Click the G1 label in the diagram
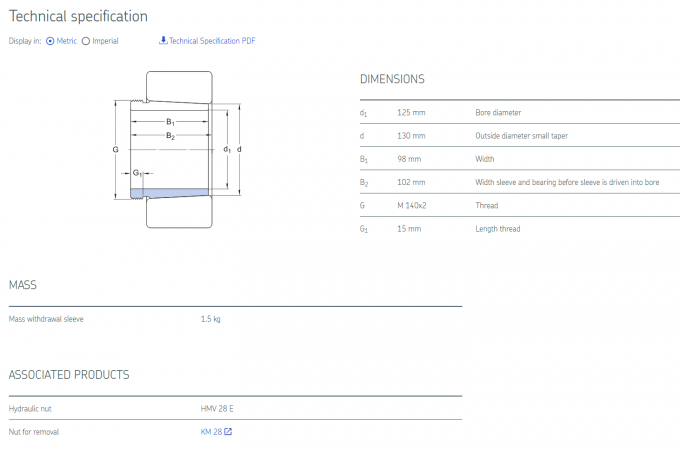Screen dimensions: 680x450 [x=138, y=173]
